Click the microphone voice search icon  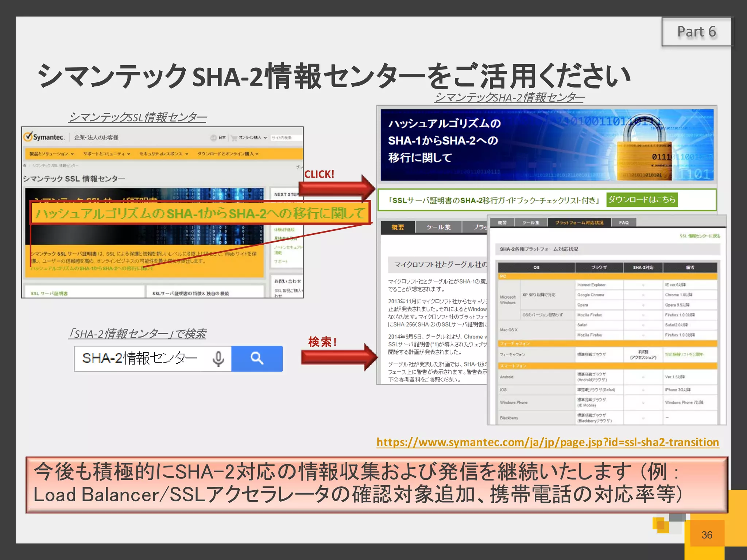coord(218,359)
